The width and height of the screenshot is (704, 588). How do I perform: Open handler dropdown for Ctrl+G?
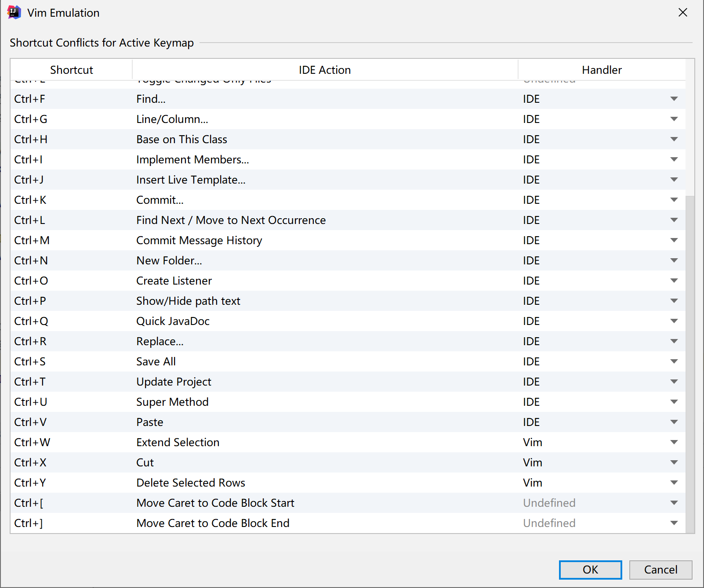click(x=674, y=119)
